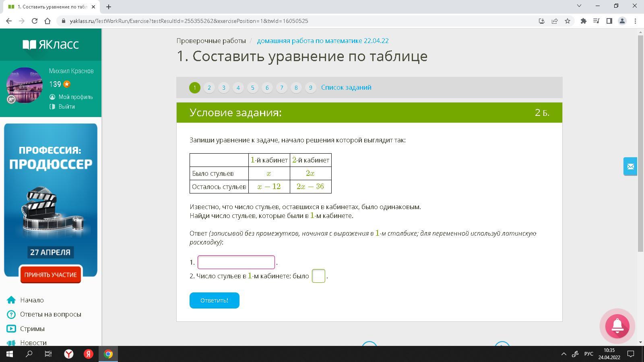
Task: Reload the current page
Action: 35,21
